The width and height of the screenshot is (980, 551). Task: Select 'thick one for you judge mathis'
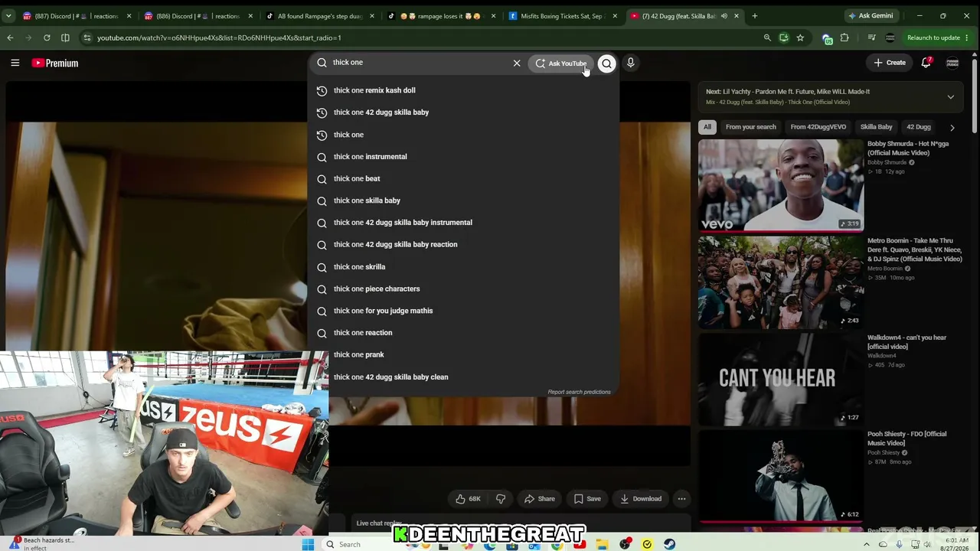(x=464, y=311)
